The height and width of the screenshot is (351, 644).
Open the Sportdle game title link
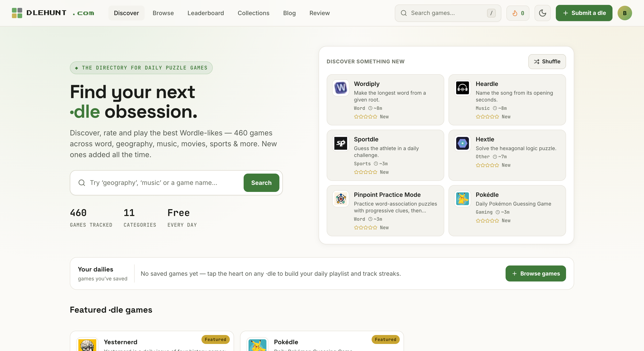(x=366, y=139)
